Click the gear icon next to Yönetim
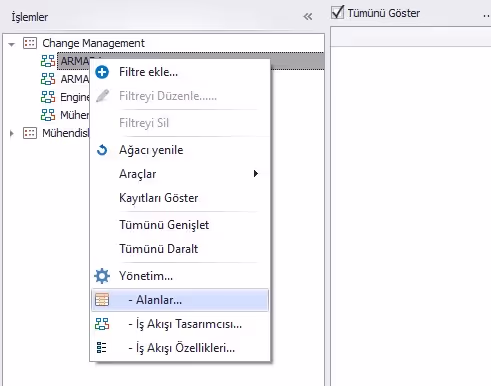This screenshot has width=491, height=386. point(102,276)
